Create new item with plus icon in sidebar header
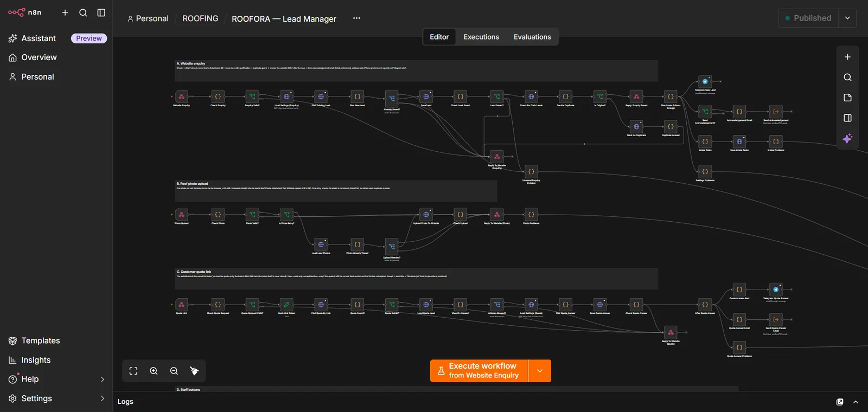868x412 pixels. click(65, 12)
